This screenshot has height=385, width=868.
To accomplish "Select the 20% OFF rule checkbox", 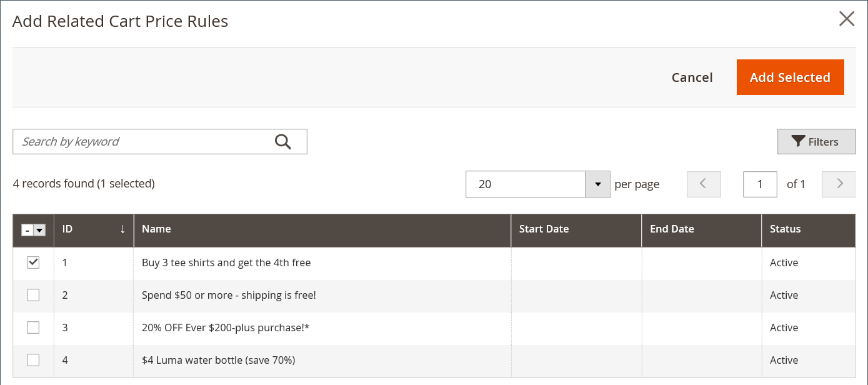I will click(33, 327).
